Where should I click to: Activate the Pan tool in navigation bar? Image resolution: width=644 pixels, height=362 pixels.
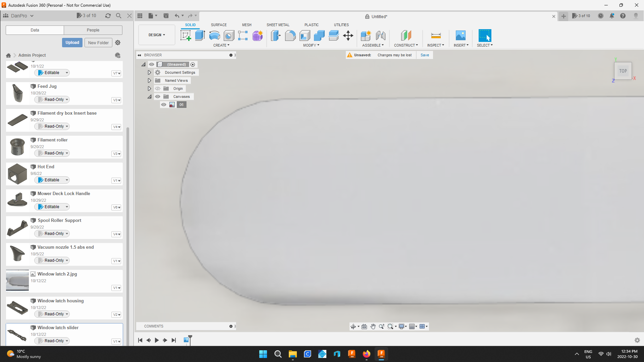373,326
